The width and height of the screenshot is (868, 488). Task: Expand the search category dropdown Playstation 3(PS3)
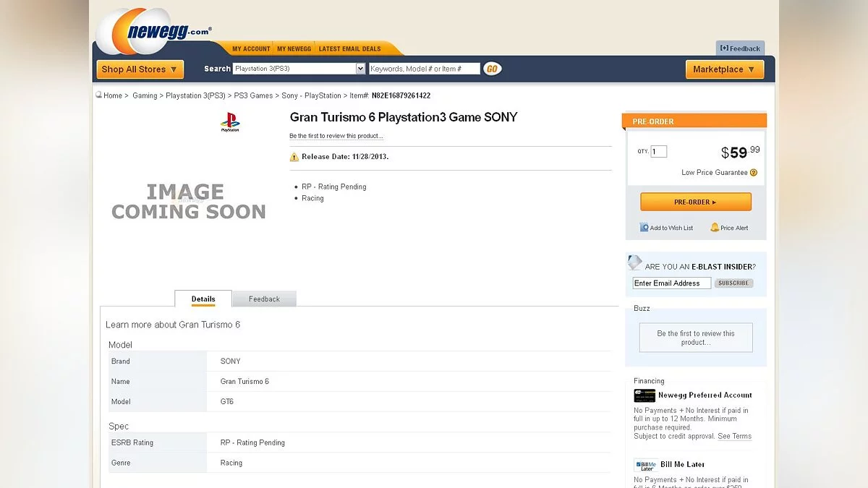299,69
